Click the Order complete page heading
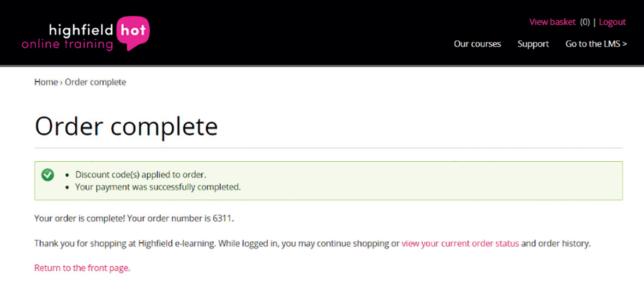 coord(126,126)
